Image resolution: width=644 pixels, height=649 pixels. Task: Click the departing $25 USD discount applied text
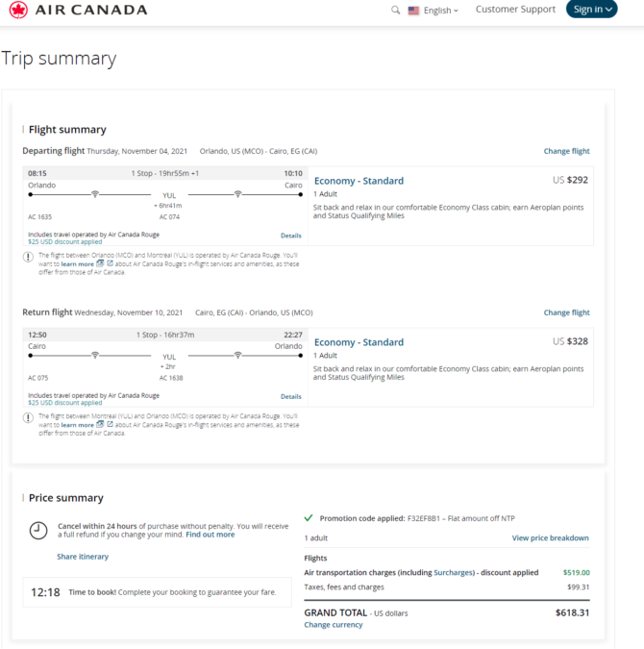coord(65,242)
